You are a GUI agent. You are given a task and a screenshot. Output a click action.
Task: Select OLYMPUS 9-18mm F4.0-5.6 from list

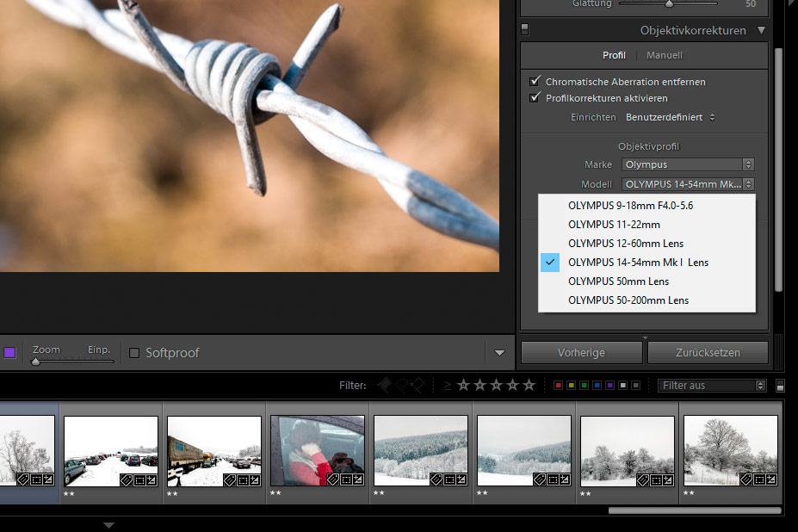pyautogui.click(x=646, y=205)
